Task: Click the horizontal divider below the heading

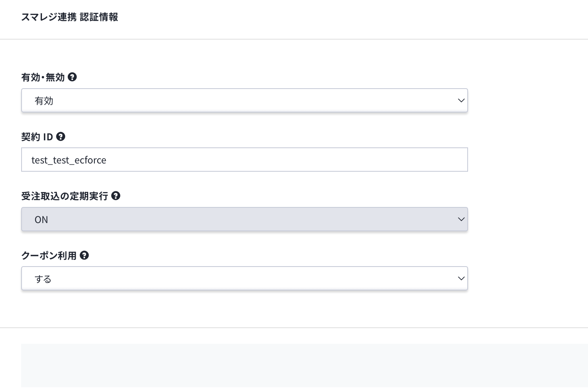Action: pos(294,39)
